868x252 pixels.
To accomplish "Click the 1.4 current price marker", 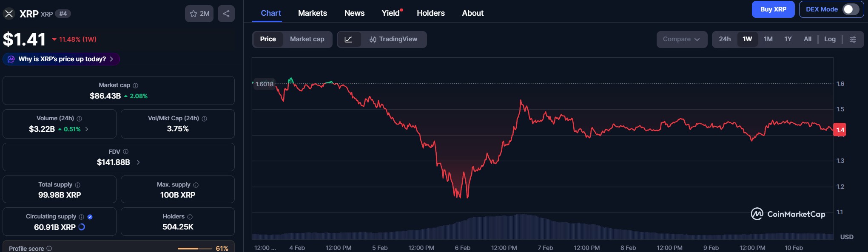I will pos(840,130).
